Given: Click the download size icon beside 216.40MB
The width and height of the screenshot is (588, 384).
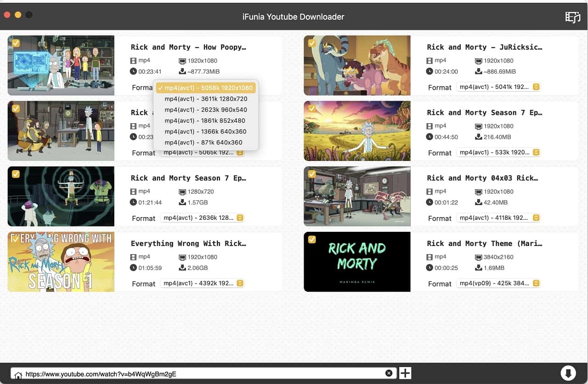Looking at the screenshot, I should (x=478, y=137).
